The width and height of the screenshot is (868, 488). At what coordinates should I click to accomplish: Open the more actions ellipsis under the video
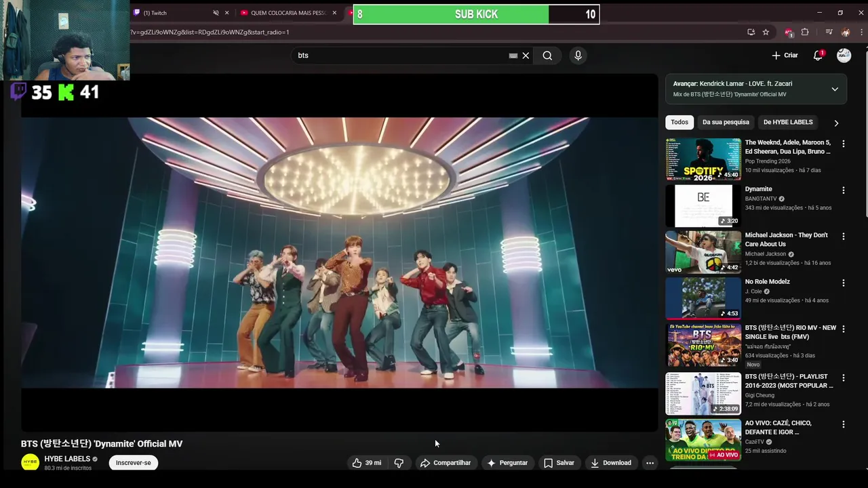pos(650,463)
